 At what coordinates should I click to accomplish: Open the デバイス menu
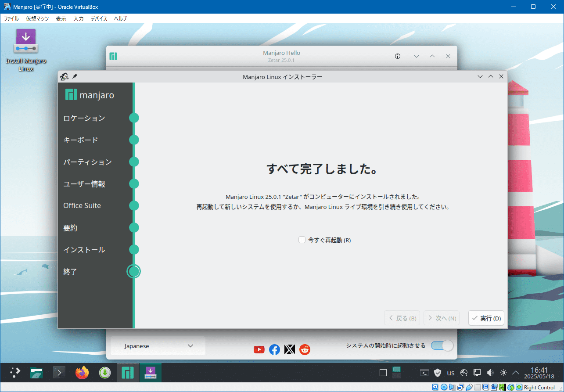pyautogui.click(x=99, y=18)
